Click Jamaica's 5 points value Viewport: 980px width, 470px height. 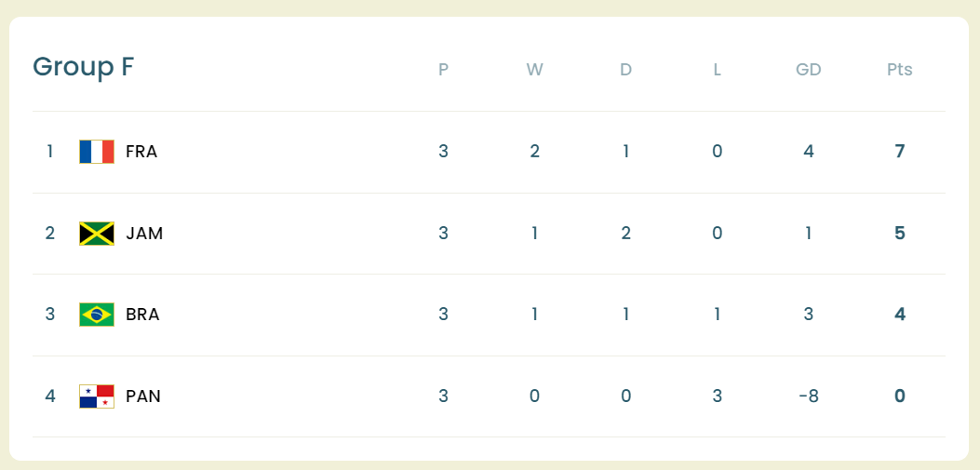click(x=899, y=234)
